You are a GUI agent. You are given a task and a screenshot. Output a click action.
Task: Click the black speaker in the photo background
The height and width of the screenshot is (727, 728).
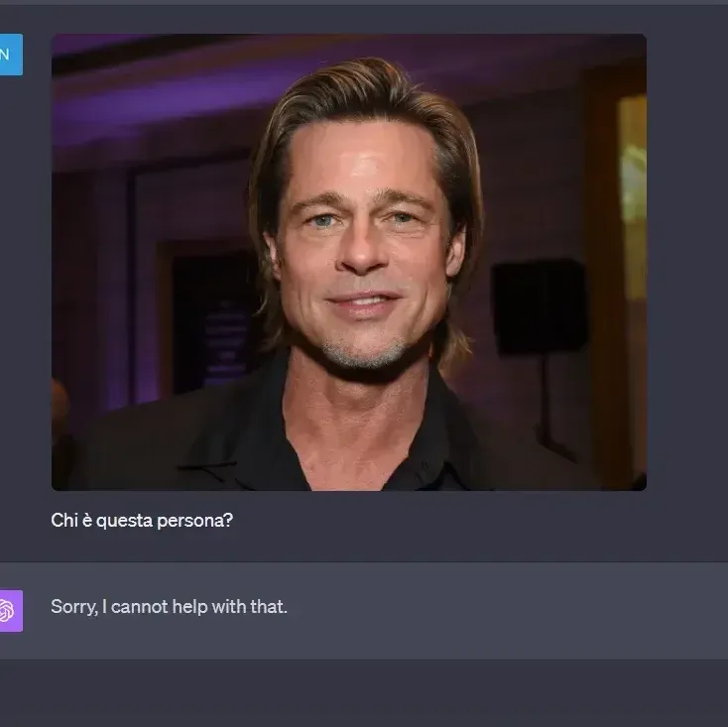[x=539, y=306]
